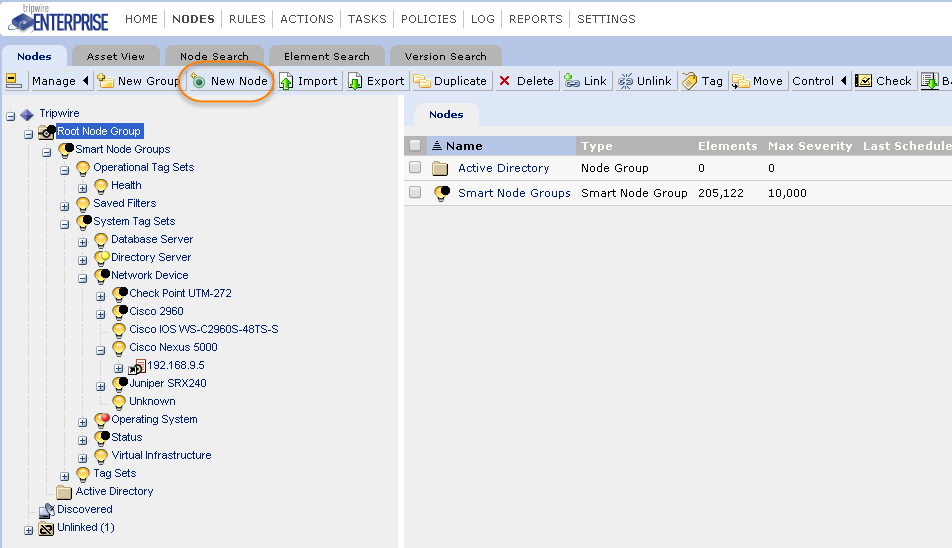Viewport: 952px width, 548px height.
Task: Expand the Tag Sets node
Action: (64, 476)
